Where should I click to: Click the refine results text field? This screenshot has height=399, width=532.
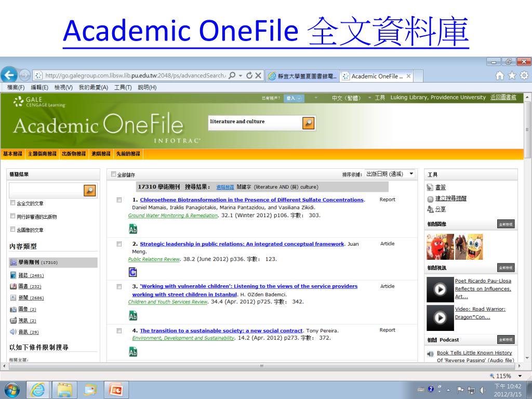46,190
